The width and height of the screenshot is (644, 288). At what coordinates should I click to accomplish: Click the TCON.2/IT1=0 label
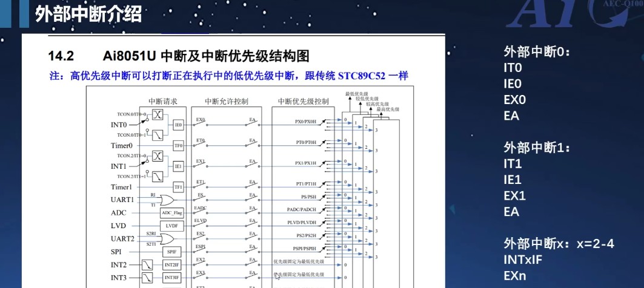click(131, 156)
